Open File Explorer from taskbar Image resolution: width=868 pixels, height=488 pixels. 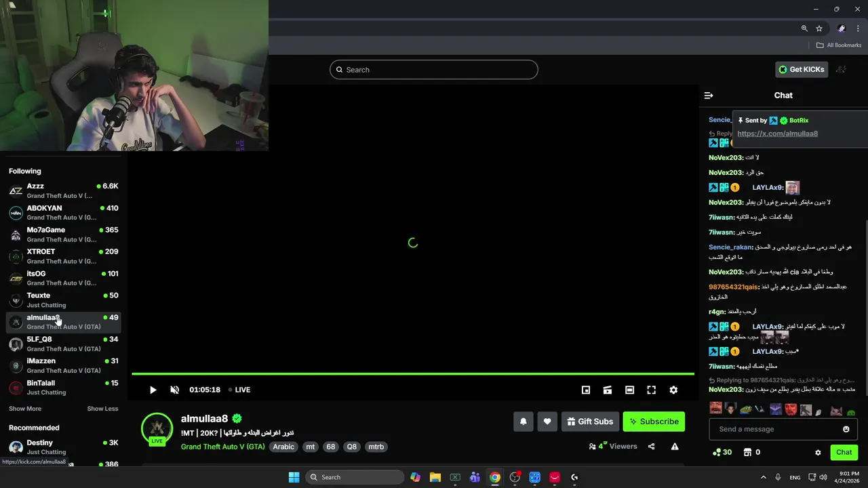[x=435, y=477]
